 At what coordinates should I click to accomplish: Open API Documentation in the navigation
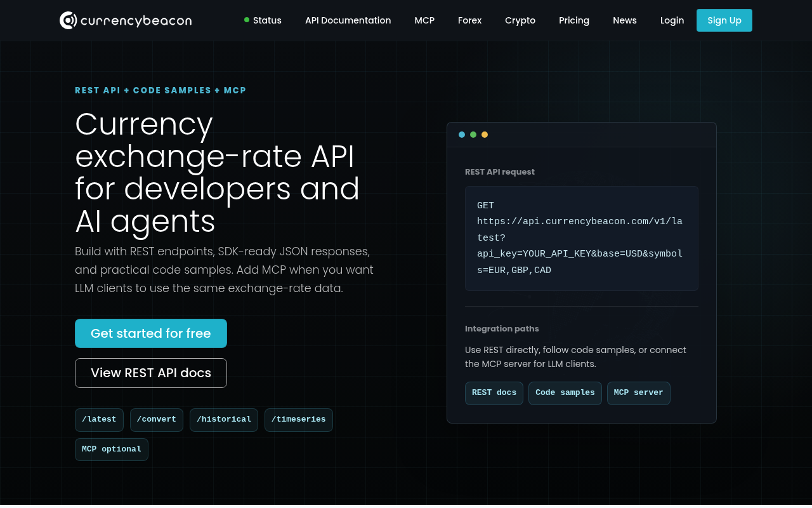point(348,20)
